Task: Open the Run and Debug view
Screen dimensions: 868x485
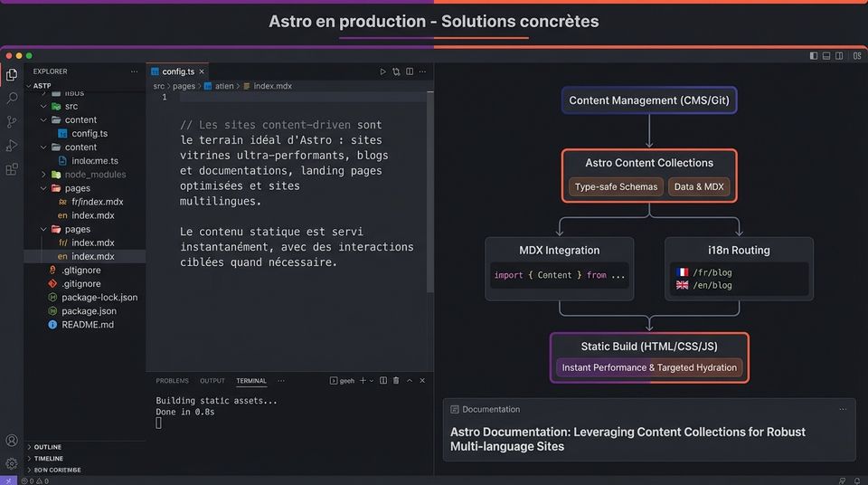Action: 12,145
